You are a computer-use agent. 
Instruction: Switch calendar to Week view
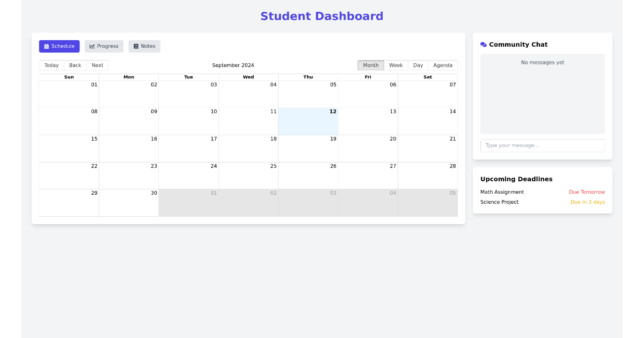click(x=396, y=65)
